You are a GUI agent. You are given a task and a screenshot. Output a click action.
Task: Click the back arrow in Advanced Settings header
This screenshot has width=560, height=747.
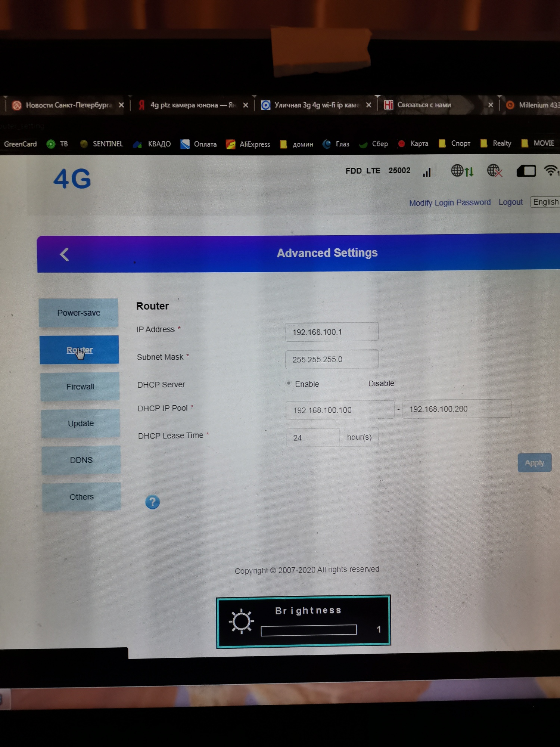pyautogui.click(x=64, y=255)
